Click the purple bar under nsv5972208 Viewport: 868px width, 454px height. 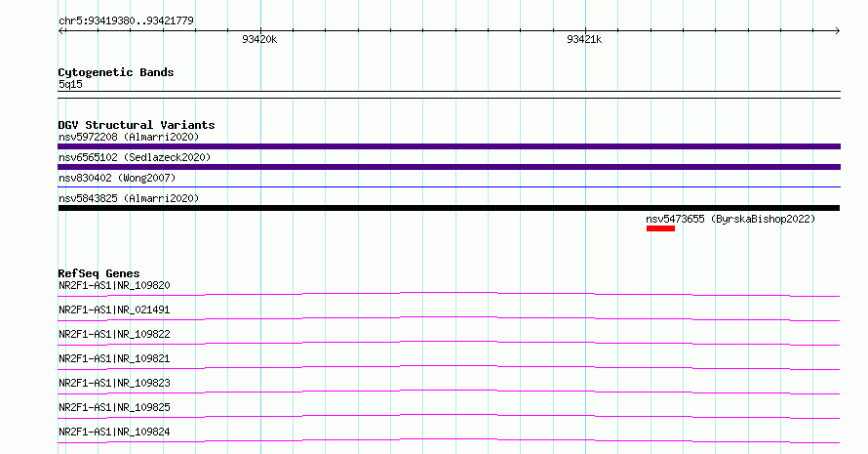[x=449, y=146]
